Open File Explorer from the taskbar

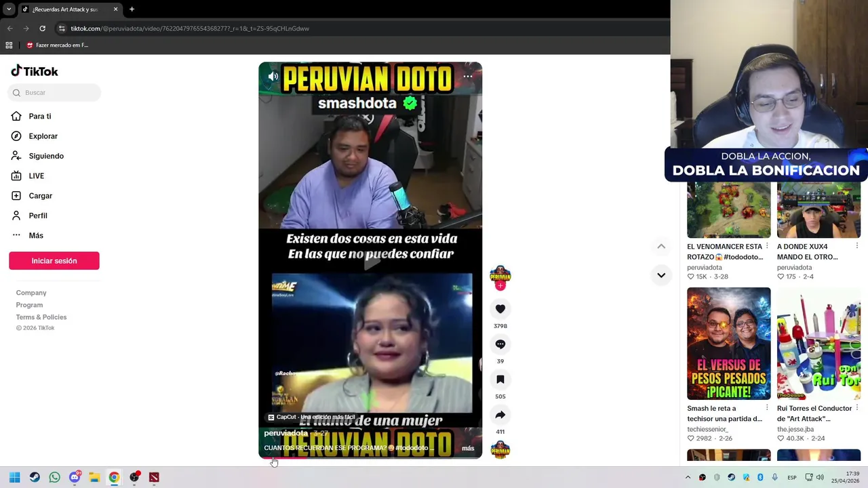pyautogui.click(x=94, y=477)
